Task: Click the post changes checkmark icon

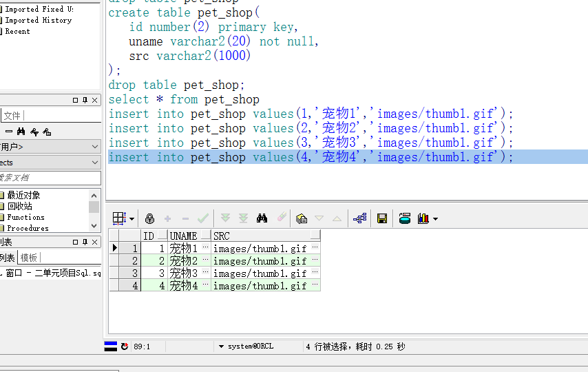Action: tap(203, 218)
